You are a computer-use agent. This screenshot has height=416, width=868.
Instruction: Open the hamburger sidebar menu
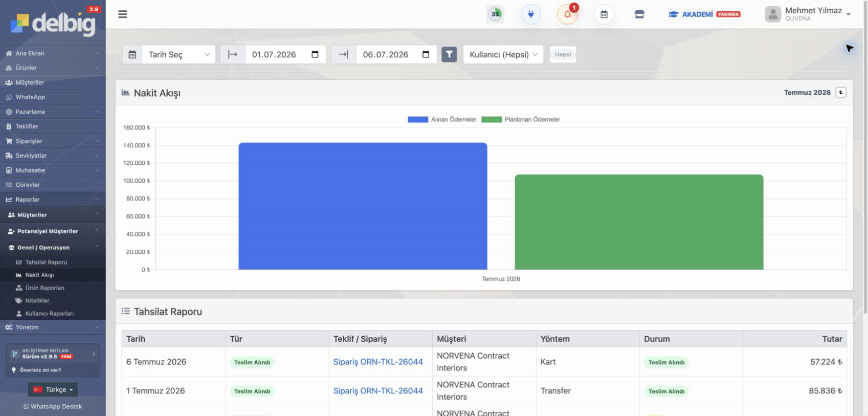[122, 14]
